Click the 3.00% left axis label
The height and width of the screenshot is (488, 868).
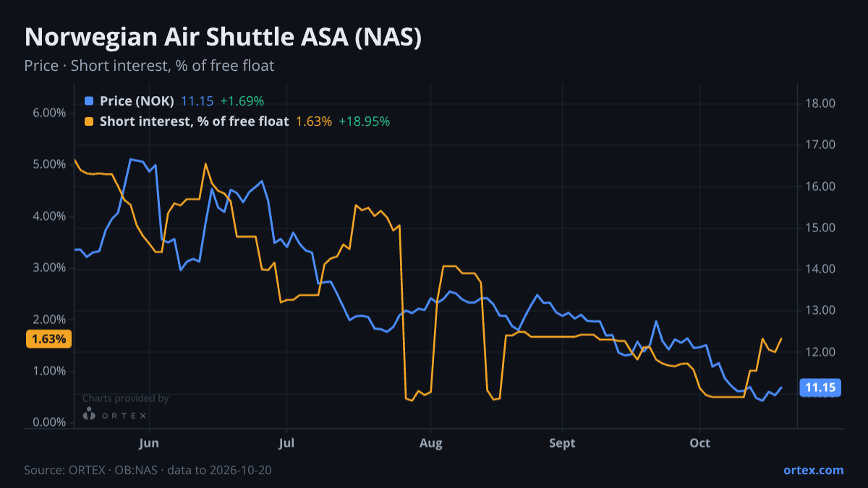(50, 268)
